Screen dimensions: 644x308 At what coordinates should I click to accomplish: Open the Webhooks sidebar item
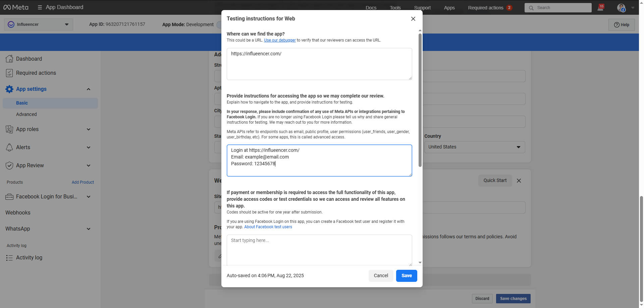[18, 212]
